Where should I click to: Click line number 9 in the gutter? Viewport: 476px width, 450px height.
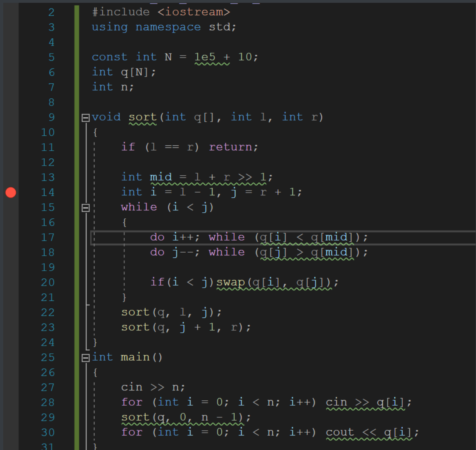(51, 118)
